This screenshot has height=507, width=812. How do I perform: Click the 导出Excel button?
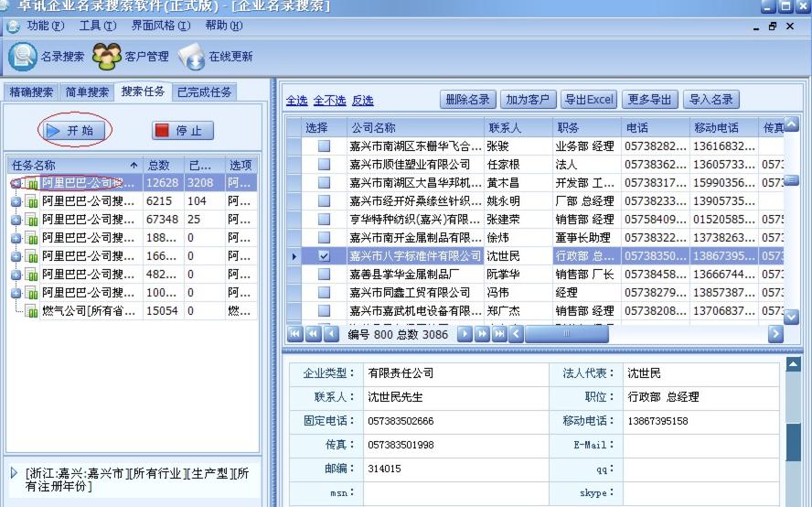tap(589, 100)
